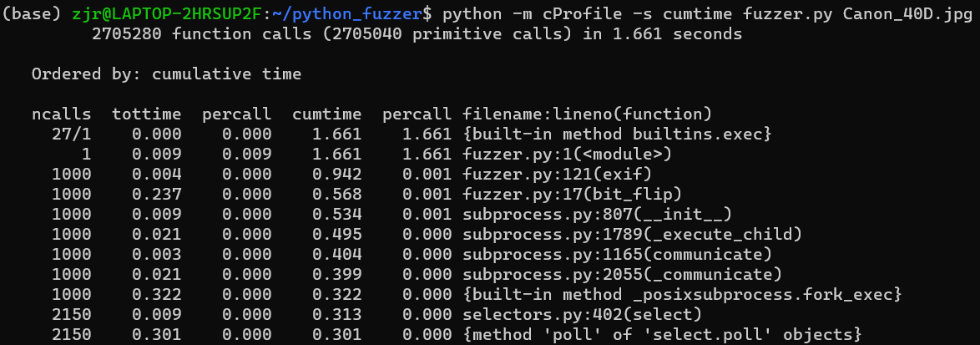This screenshot has height=345, width=980.
Task: Click the {built-in method builtins.exec} entry
Action: coord(618,134)
